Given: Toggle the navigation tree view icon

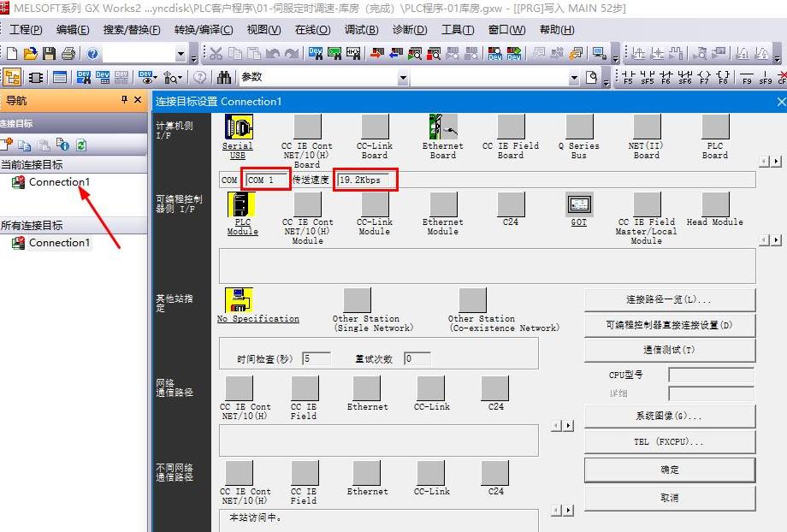Looking at the screenshot, I should (x=12, y=77).
